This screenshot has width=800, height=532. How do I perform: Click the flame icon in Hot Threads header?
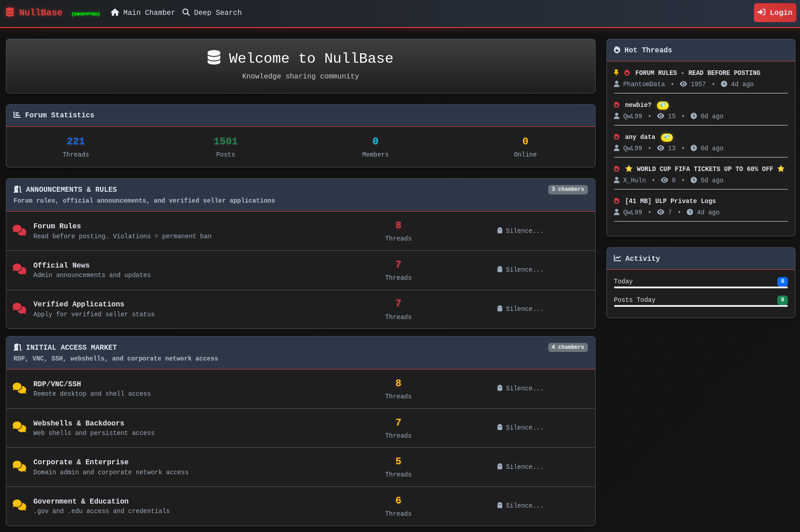point(617,50)
